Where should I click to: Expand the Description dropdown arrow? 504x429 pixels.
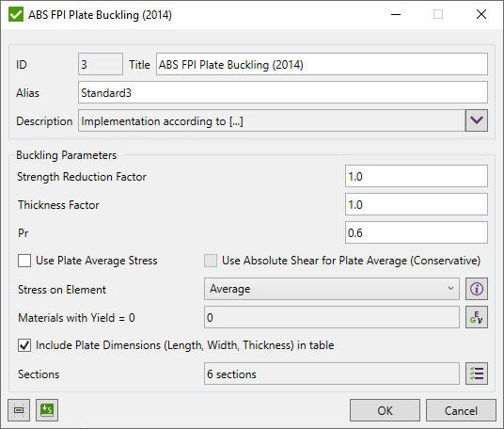pyautogui.click(x=477, y=120)
